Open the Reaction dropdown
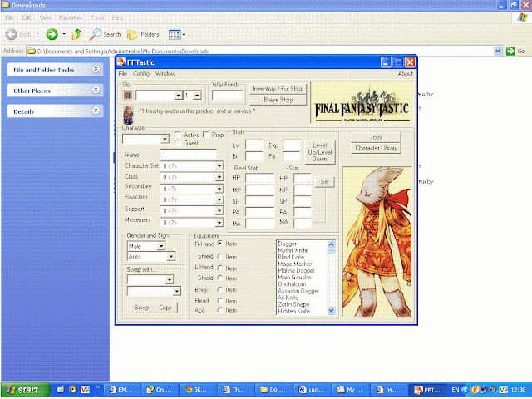The image size is (532, 399). pos(219,199)
